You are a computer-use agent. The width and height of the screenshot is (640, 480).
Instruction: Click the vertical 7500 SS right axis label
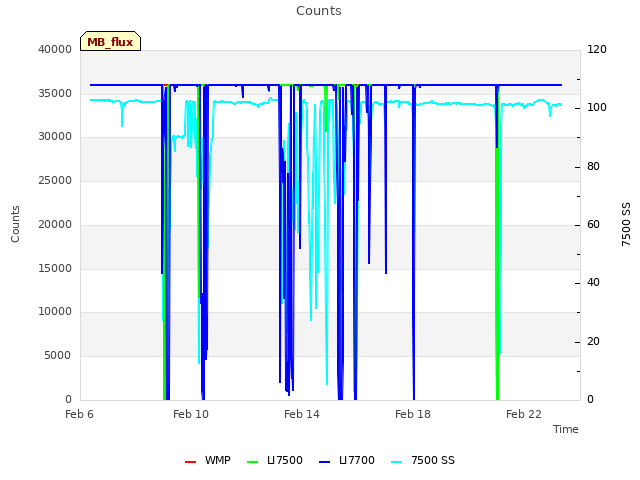coord(626,224)
